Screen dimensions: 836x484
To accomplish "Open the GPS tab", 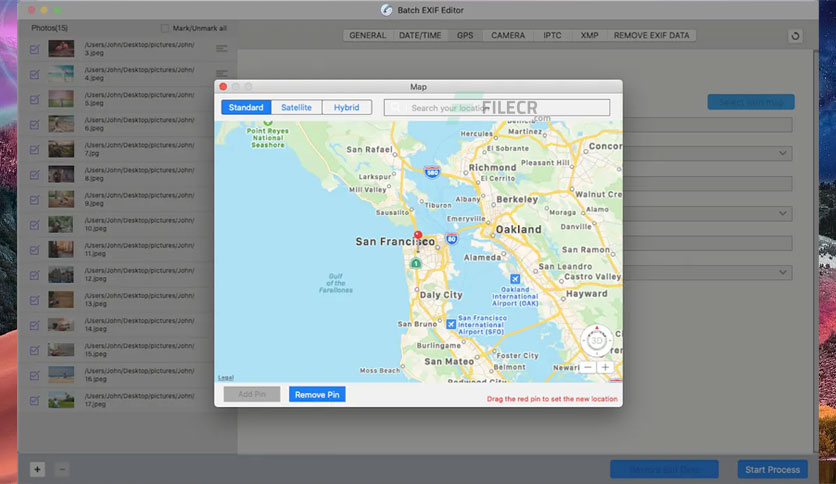I will (x=465, y=35).
